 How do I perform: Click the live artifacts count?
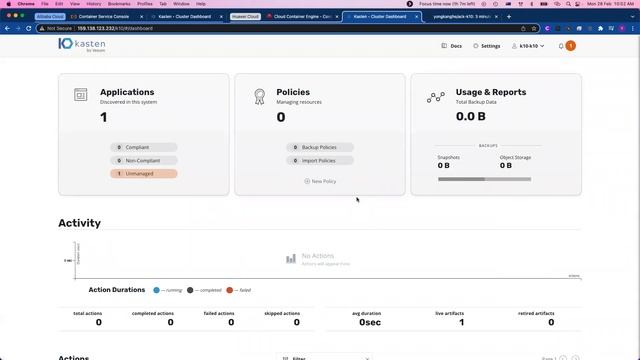pyautogui.click(x=462, y=322)
